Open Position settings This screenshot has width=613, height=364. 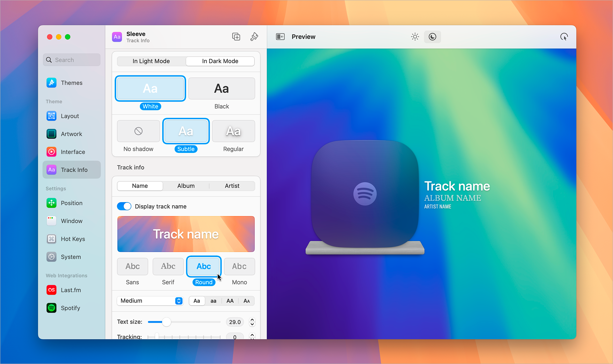[72, 203]
